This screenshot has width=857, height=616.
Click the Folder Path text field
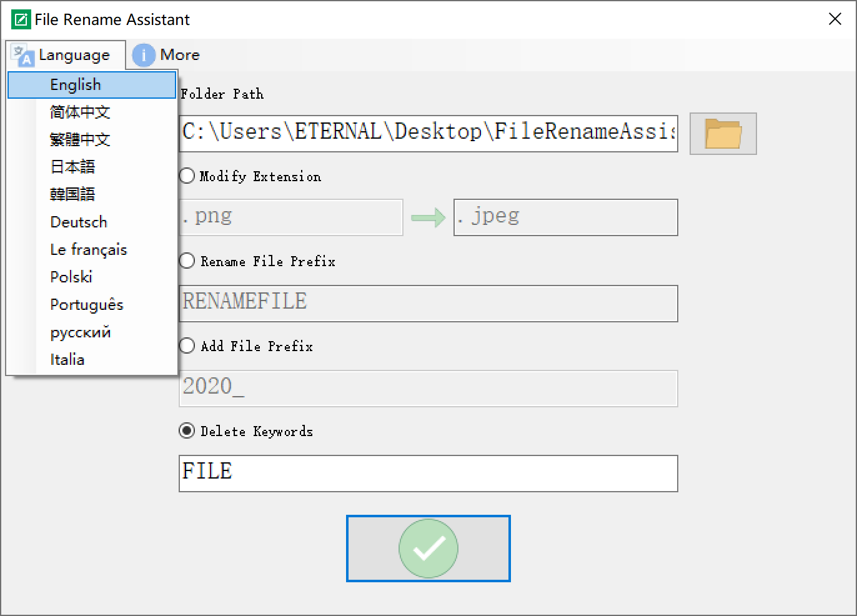428,133
